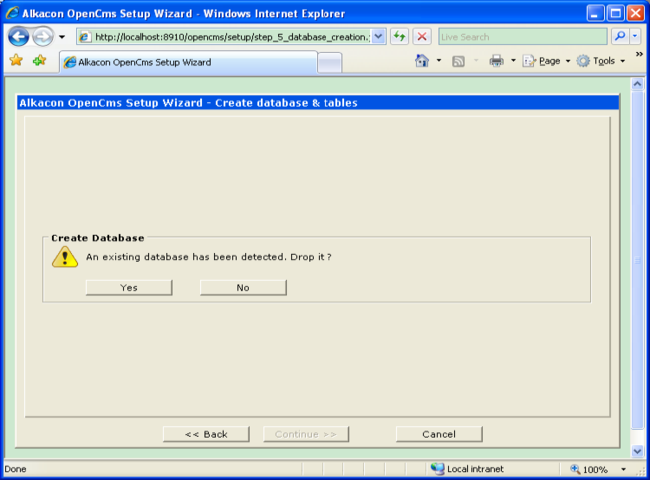
Task: Click the yellow warning triangle icon
Action: (65, 257)
